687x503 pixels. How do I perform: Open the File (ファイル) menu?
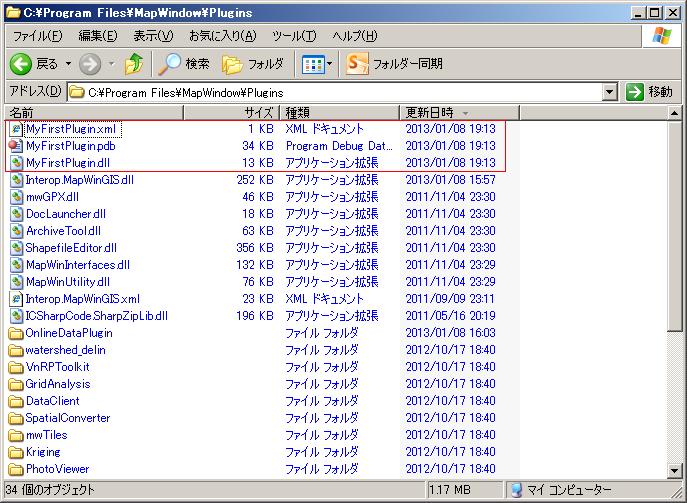pyautogui.click(x=38, y=36)
